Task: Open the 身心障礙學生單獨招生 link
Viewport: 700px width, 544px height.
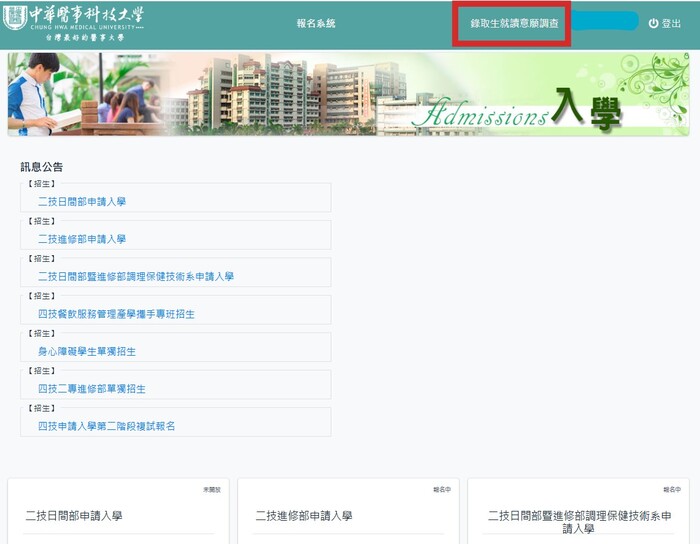Action: tap(87, 352)
